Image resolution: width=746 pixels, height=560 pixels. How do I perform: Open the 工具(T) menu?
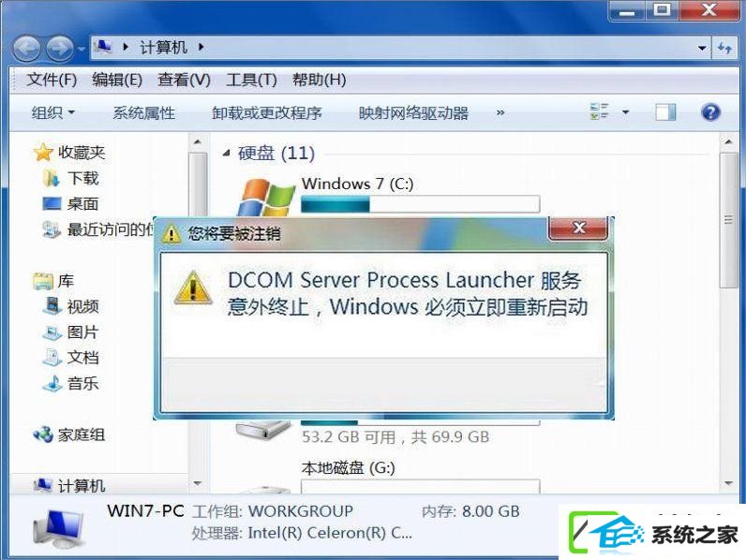(x=251, y=80)
